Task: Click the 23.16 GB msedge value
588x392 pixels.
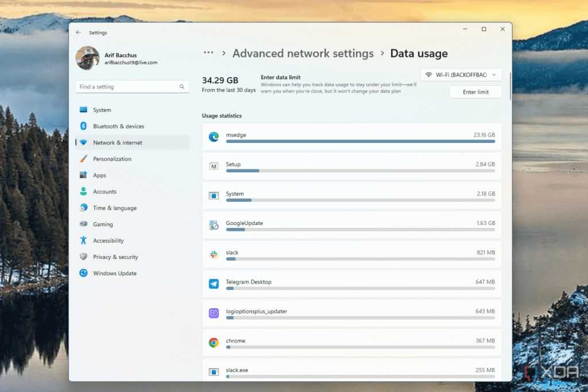Action: [484, 134]
